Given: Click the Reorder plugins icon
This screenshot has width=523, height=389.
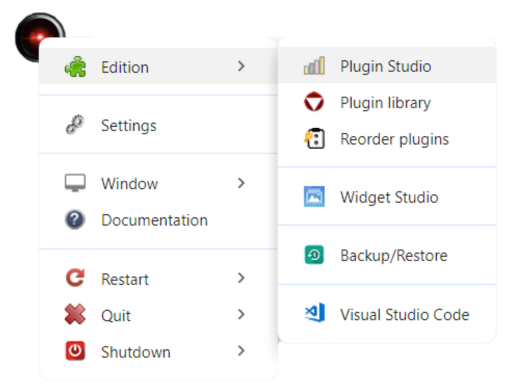Looking at the screenshot, I should click(314, 138).
